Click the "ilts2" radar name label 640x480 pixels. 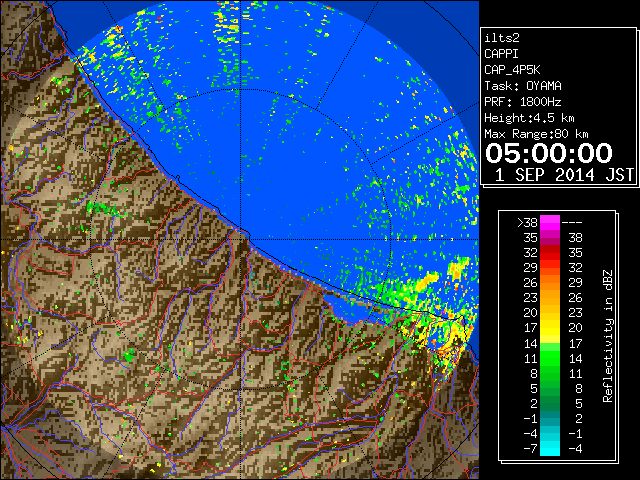[x=502, y=38]
